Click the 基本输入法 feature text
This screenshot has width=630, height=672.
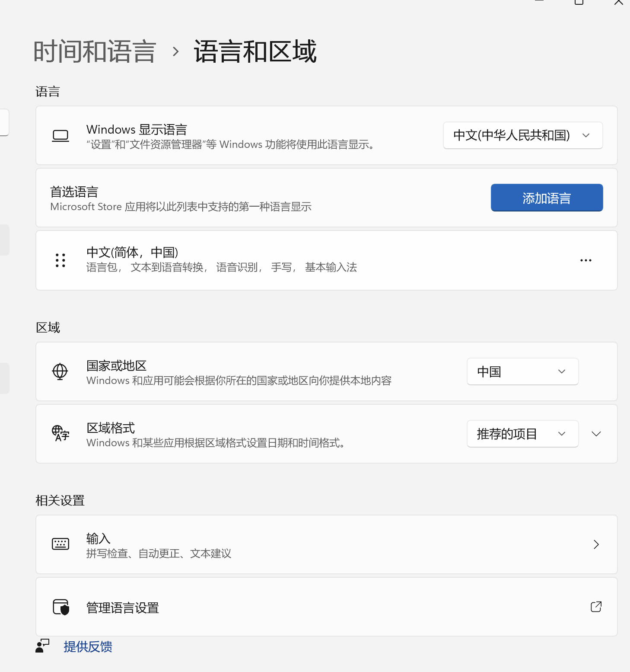tap(331, 267)
